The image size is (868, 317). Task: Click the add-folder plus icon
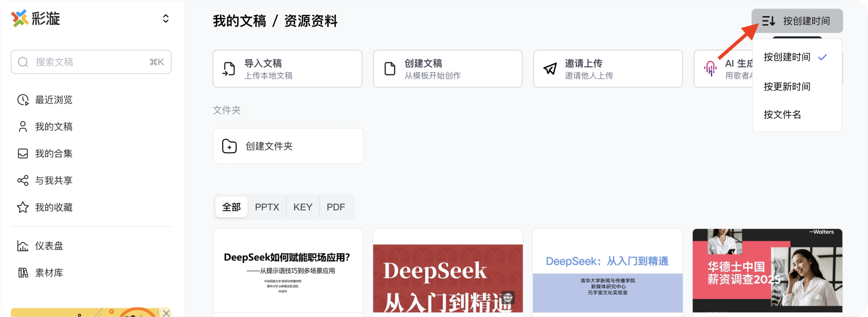coord(229,146)
